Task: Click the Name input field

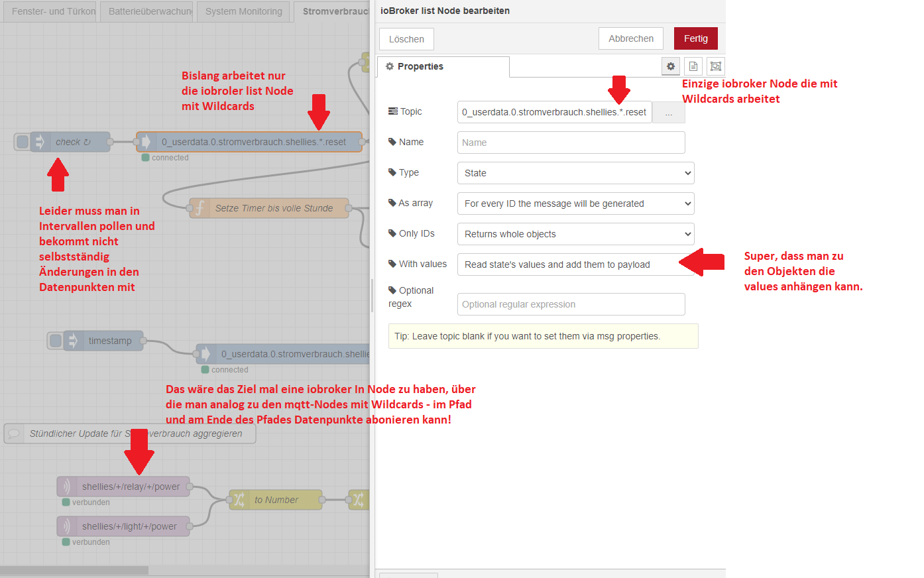Action: click(571, 143)
